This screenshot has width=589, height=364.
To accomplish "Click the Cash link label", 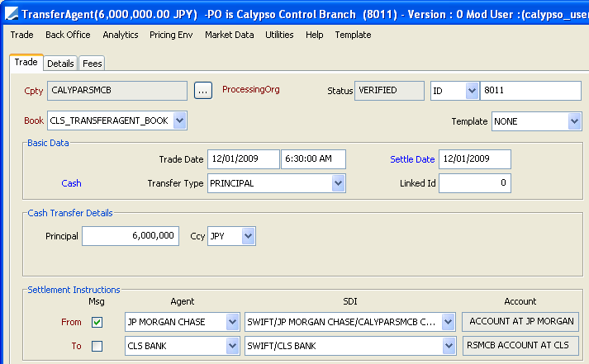I will tap(71, 183).
